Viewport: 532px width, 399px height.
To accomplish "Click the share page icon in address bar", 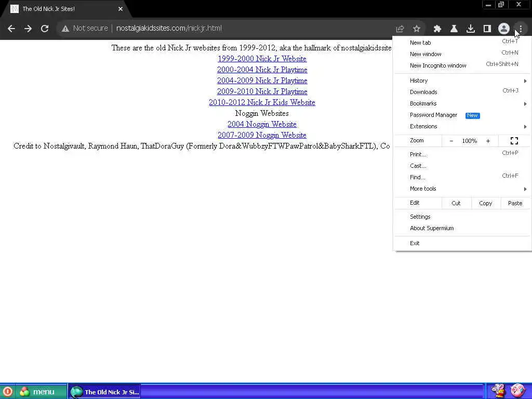I will [x=400, y=29].
